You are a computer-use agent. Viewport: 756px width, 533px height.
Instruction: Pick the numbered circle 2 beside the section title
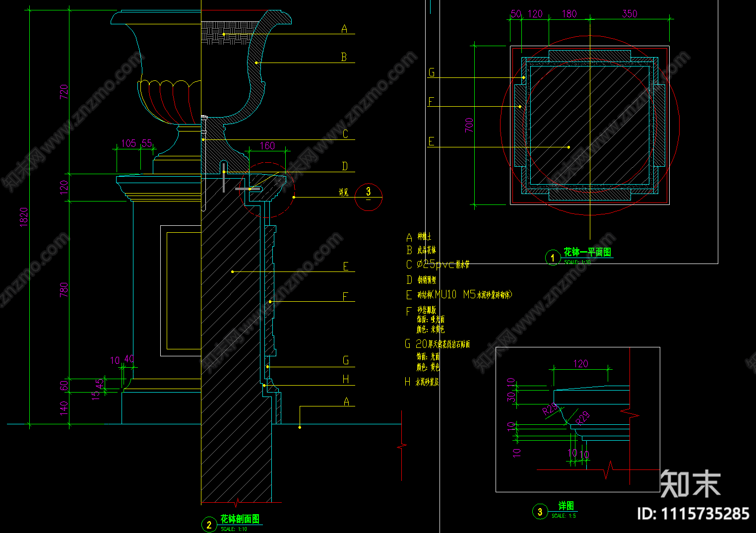tap(209, 525)
